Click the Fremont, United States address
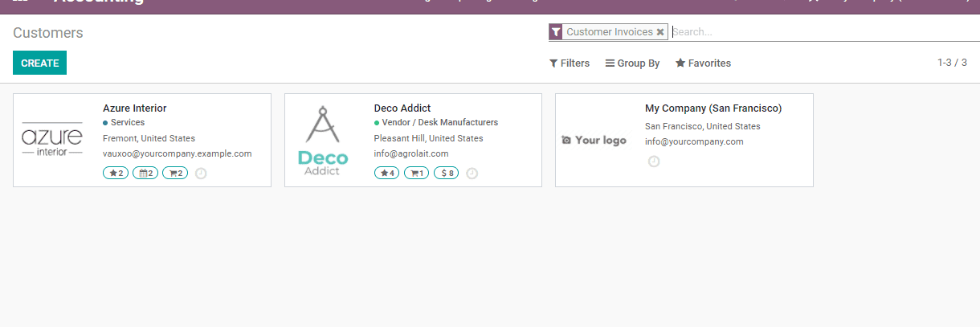The height and width of the screenshot is (327, 980). click(149, 138)
